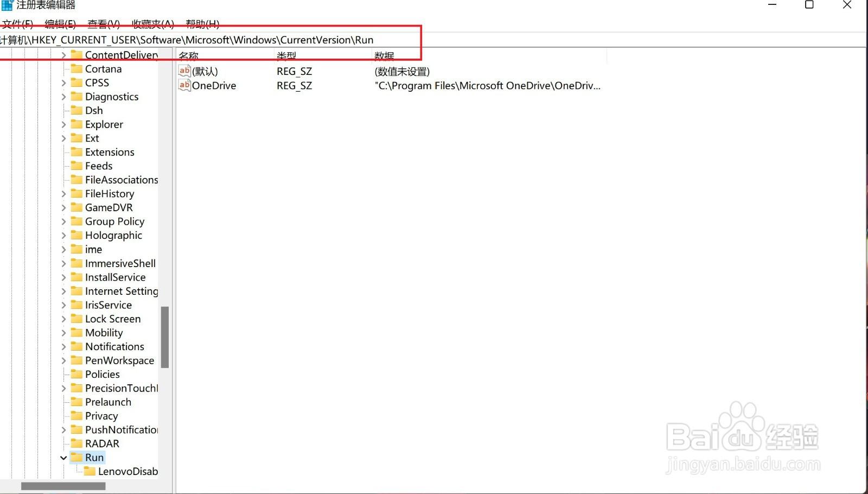Open the 查看(V) menu
The image size is (868, 494).
[x=104, y=24]
